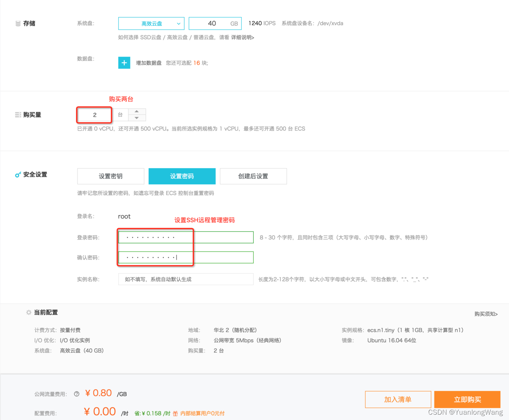
Task: Click the I/O 优化实例 value text
Action: (x=75, y=340)
